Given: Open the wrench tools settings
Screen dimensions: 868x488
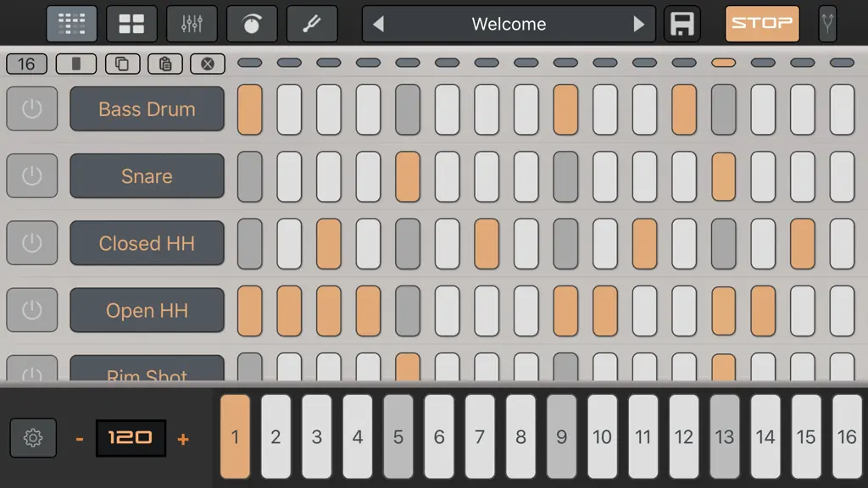Looking at the screenshot, I should point(312,24).
